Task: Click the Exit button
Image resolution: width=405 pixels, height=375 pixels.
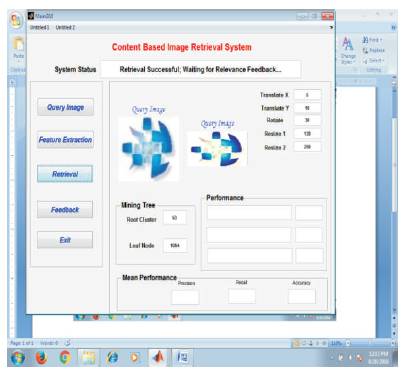Action: [x=65, y=240]
